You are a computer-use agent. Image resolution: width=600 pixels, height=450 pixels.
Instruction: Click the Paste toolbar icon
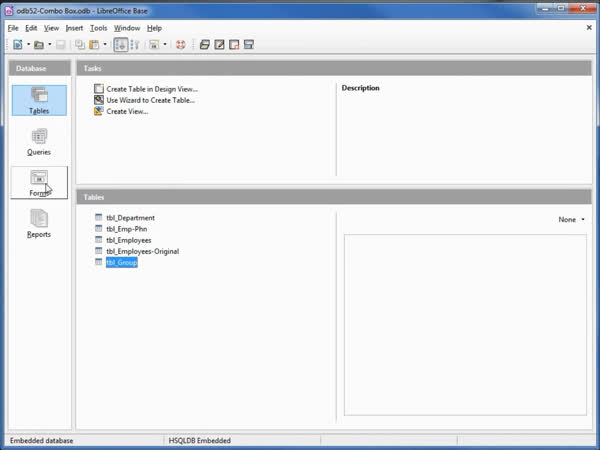tap(94, 44)
